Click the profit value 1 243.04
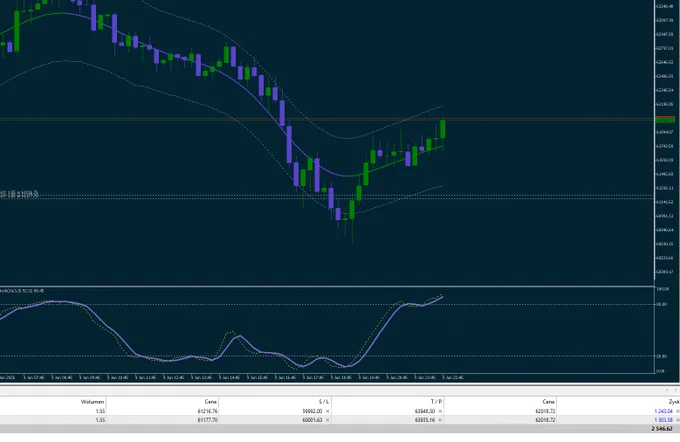Viewport: 680px width, 442px height. [664, 411]
